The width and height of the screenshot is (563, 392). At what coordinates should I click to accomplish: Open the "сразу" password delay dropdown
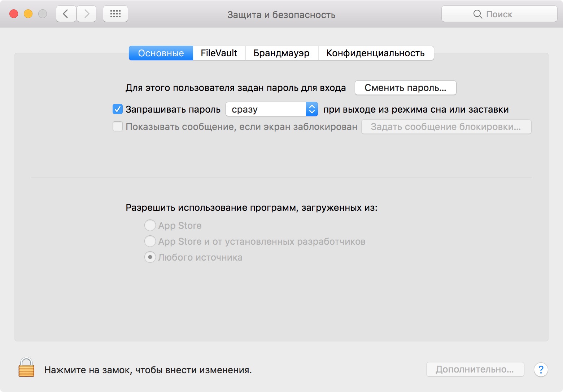pos(272,109)
